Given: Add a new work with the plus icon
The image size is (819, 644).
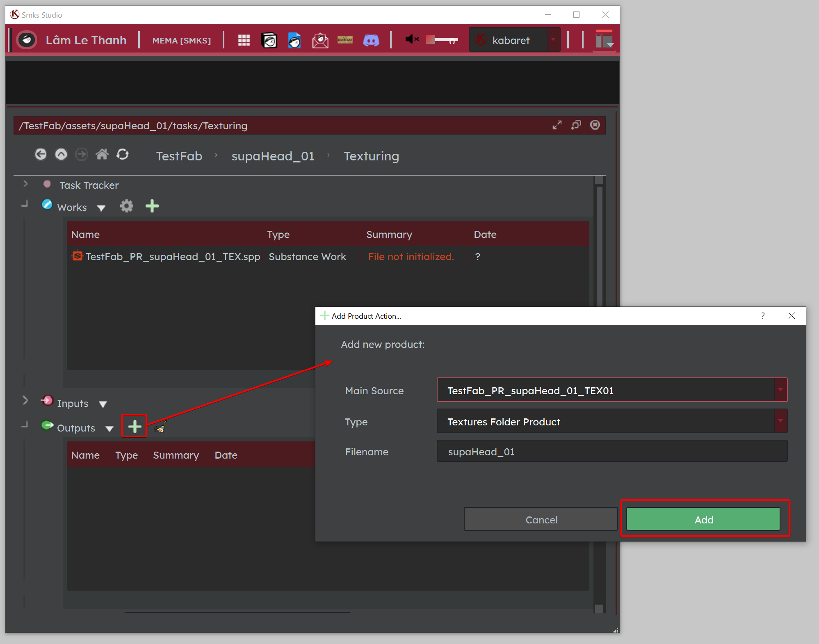Looking at the screenshot, I should (x=152, y=206).
